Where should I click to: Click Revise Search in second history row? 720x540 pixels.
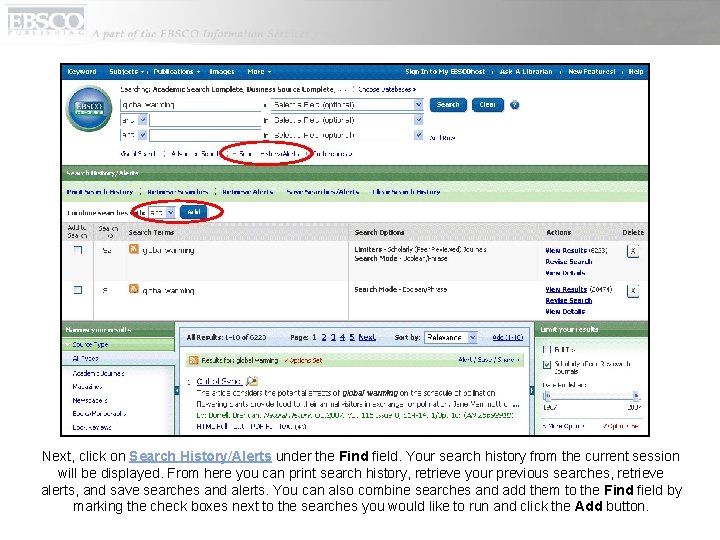point(568,300)
